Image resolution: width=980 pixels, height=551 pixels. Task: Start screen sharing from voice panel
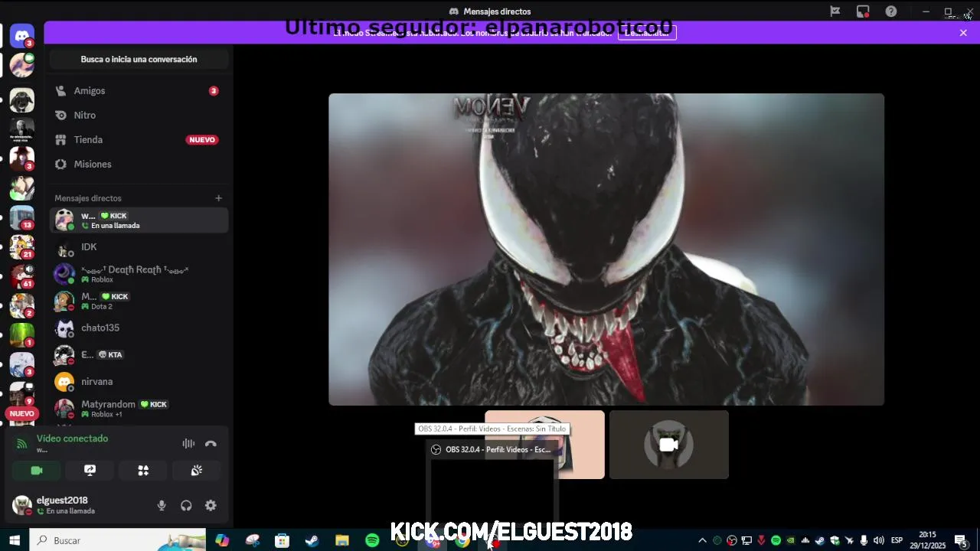90,471
